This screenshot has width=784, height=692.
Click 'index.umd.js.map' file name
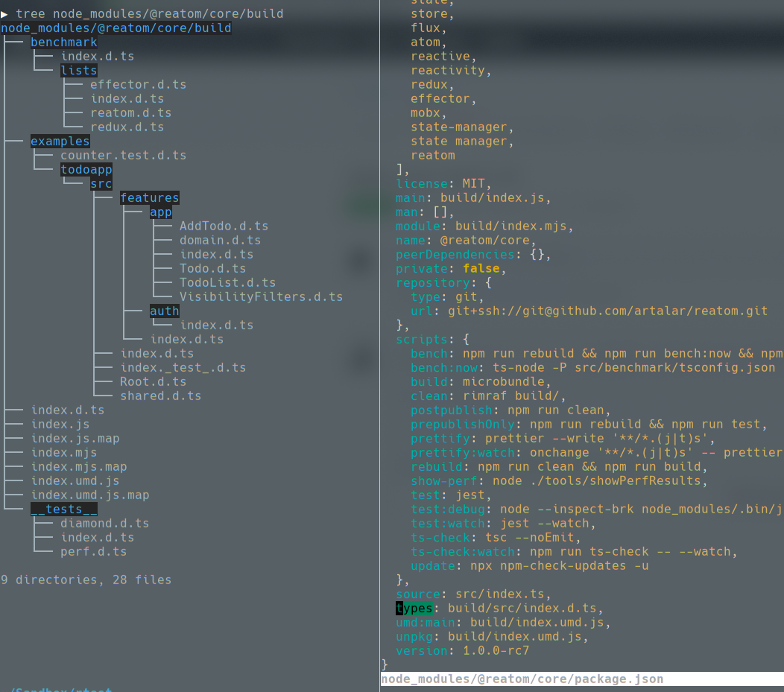click(x=90, y=495)
